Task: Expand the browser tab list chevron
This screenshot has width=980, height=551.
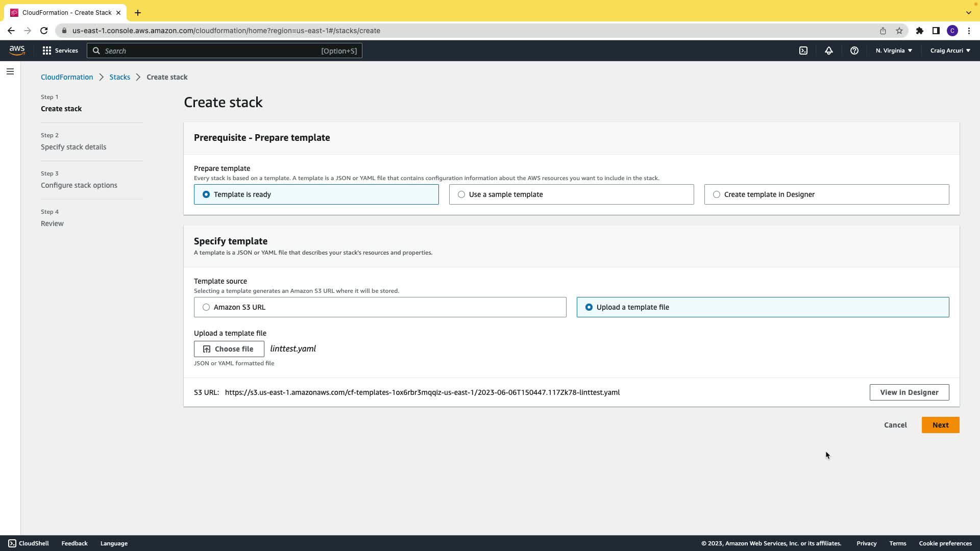Action: click(x=968, y=12)
